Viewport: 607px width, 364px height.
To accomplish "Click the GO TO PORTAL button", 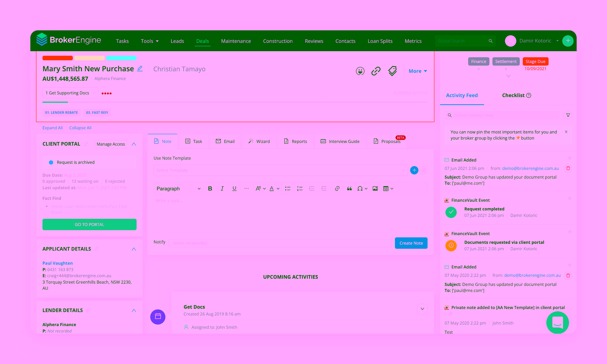I will pyautogui.click(x=89, y=224).
